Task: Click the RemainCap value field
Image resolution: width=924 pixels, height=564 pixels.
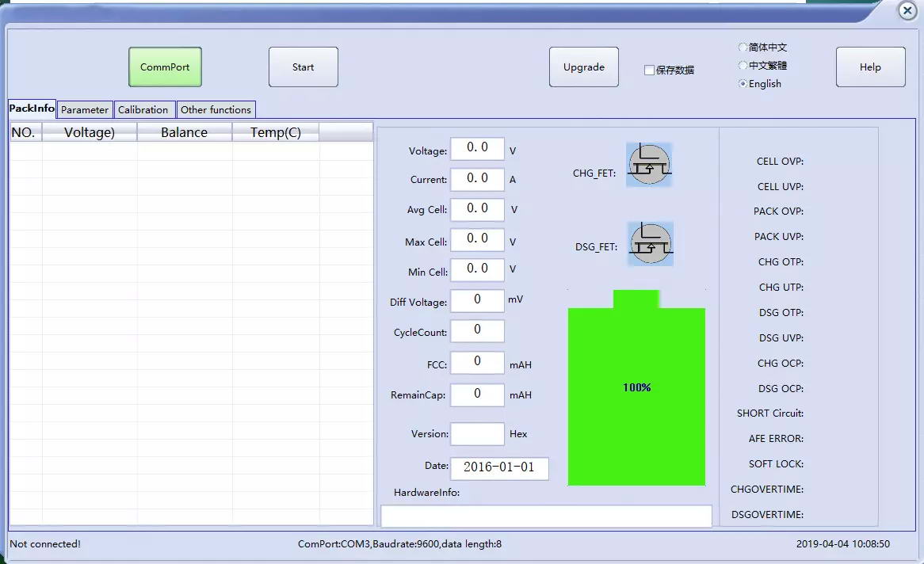Action: [x=477, y=394]
